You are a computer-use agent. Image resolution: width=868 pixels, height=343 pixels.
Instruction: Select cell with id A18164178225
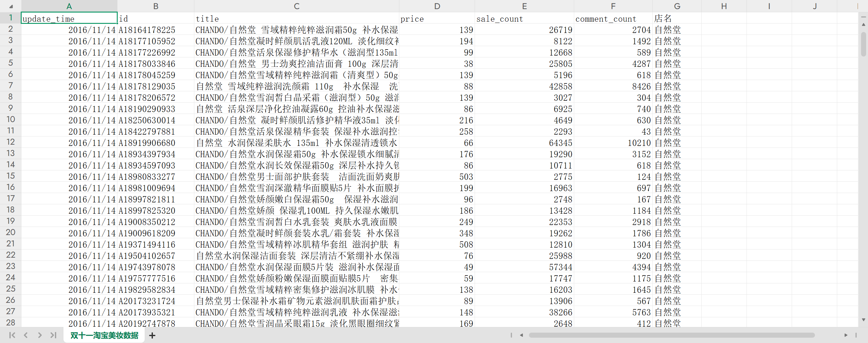coord(156,29)
